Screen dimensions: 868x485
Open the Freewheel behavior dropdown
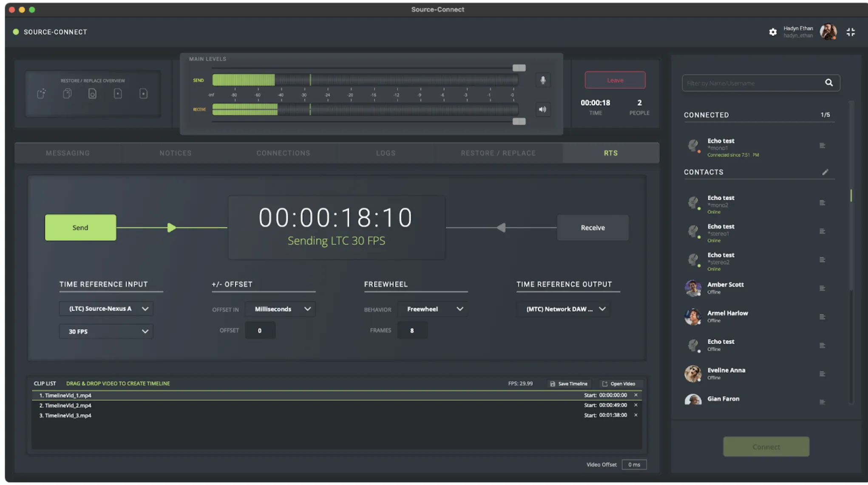(x=433, y=309)
